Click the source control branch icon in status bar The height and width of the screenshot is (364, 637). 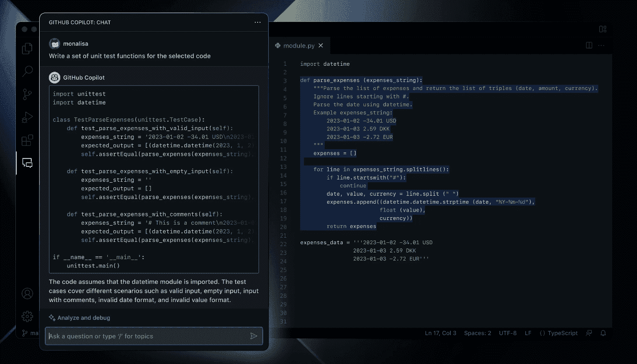tap(25, 333)
